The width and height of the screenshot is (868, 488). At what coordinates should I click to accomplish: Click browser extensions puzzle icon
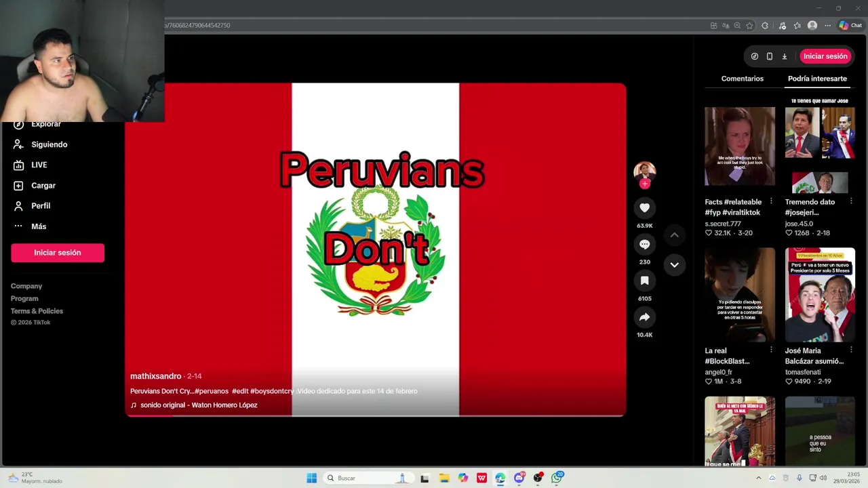(x=765, y=26)
